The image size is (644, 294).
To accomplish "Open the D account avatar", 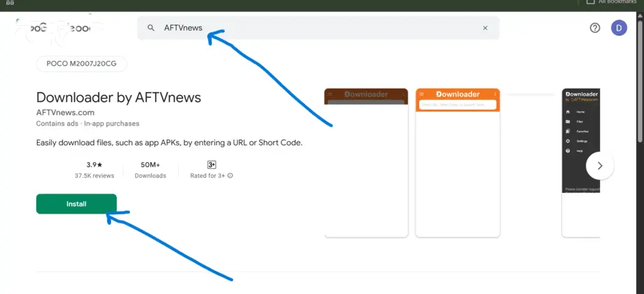I will 619,28.
